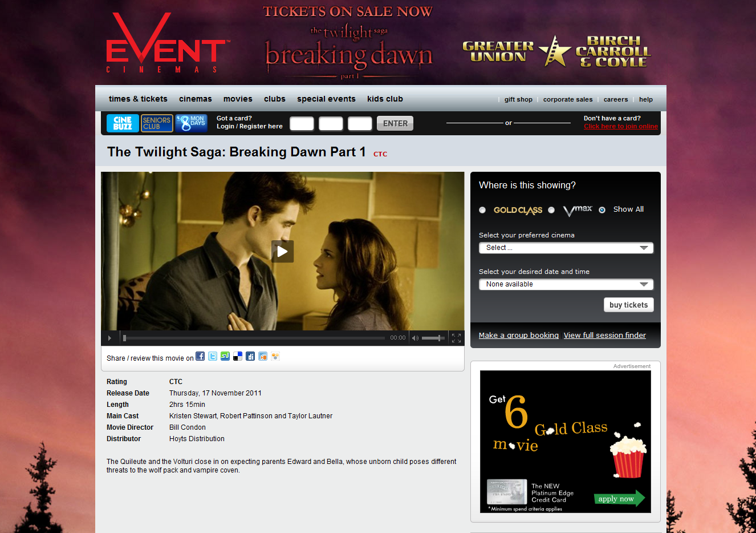This screenshot has height=533, width=756.
Task: Click the buy tickets button
Action: point(628,305)
